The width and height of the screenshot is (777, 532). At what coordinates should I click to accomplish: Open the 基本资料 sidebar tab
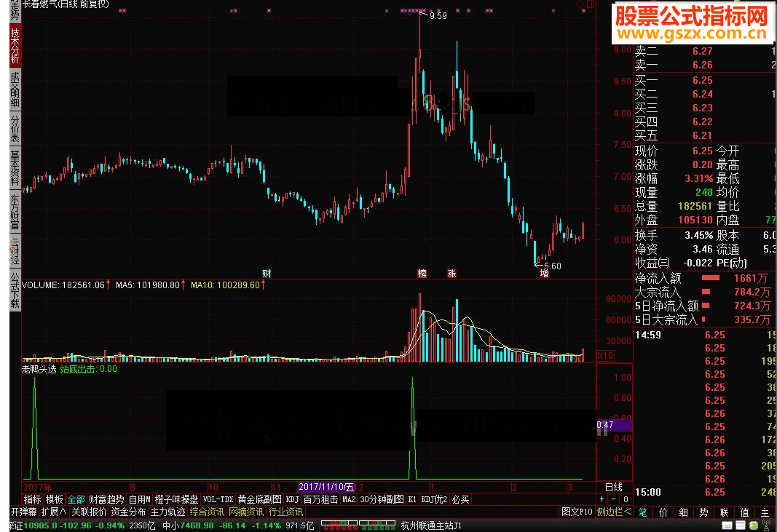tap(15, 167)
